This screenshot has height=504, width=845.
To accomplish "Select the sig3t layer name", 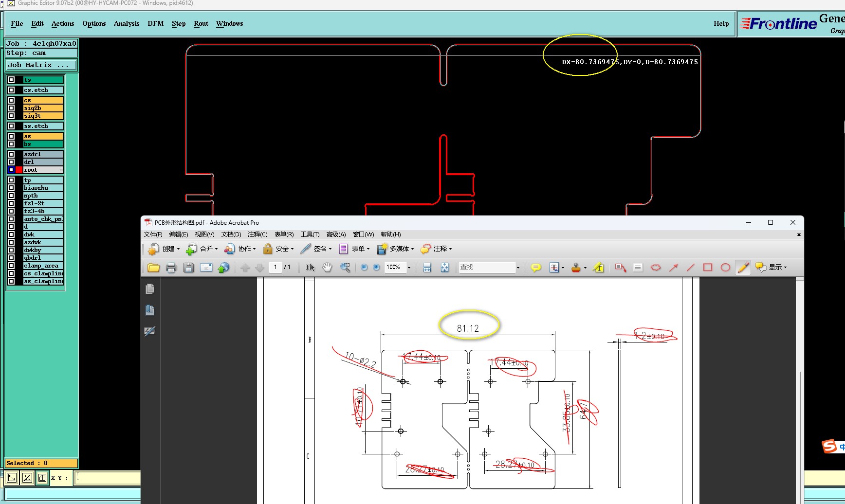I will pos(43,116).
